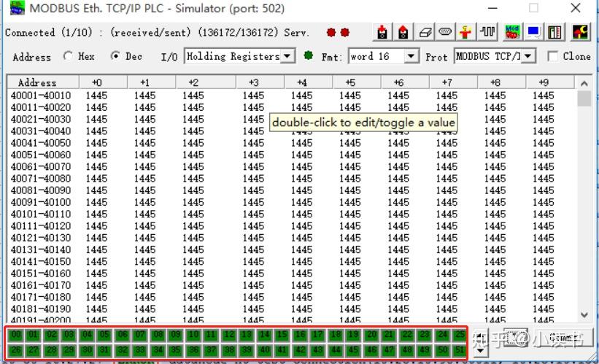The image size is (599, 364).
Task: Click the Address column header
Action: click(43, 82)
